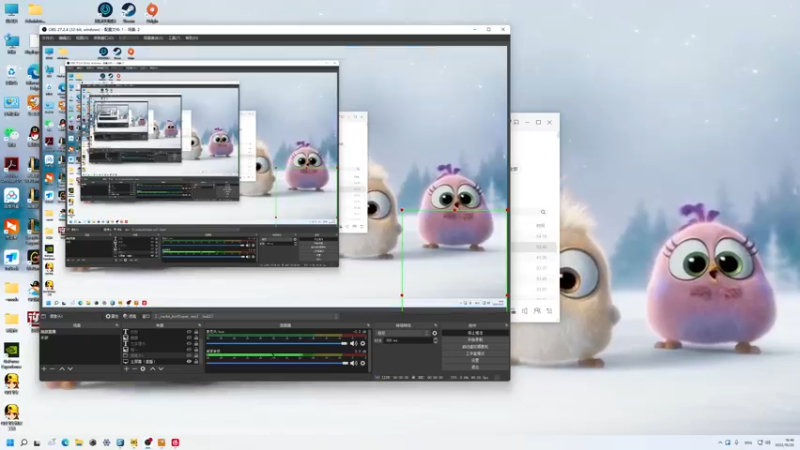The width and height of the screenshot is (800, 450).
Task: Pop out the Scenes dock panel
Action: (117, 325)
